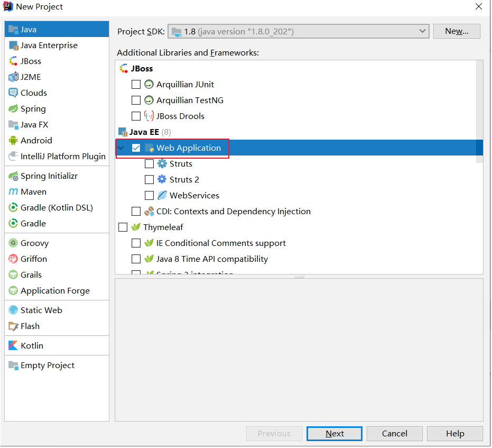Click the disabled Previous button

(274, 434)
